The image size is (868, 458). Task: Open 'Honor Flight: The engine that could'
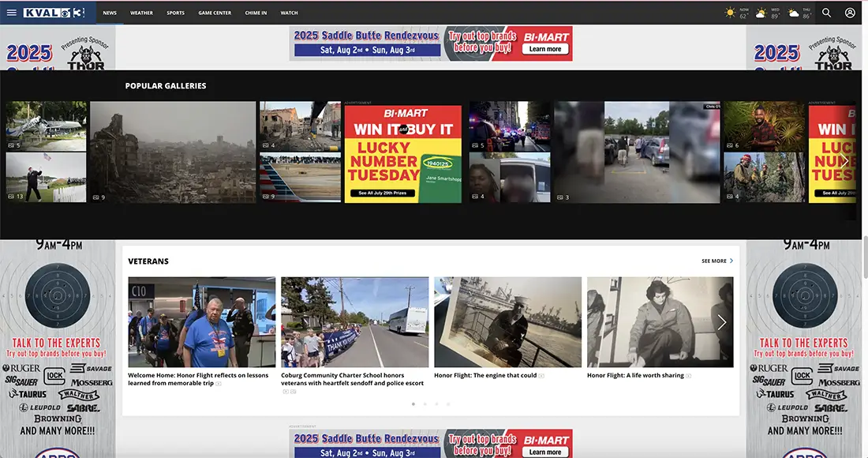click(x=485, y=376)
